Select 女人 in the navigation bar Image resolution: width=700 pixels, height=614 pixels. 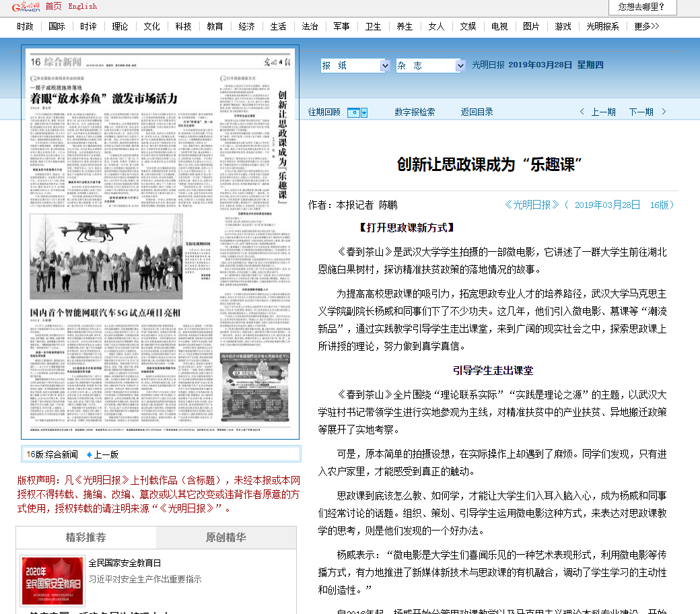(x=437, y=27)
